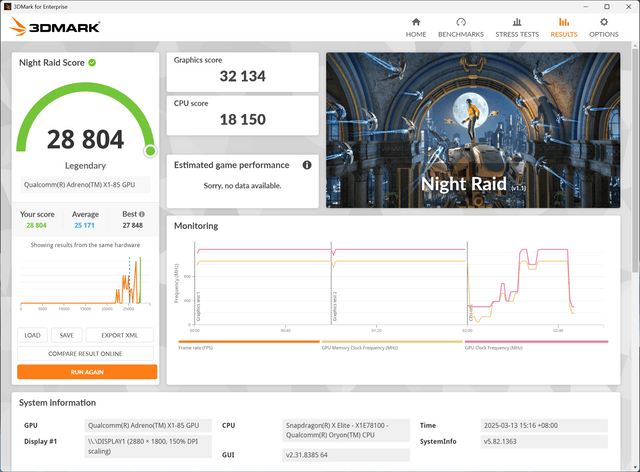Click System Information GPU value field
Viewport: 640px width, 472px height.
(x=148, y=425)
